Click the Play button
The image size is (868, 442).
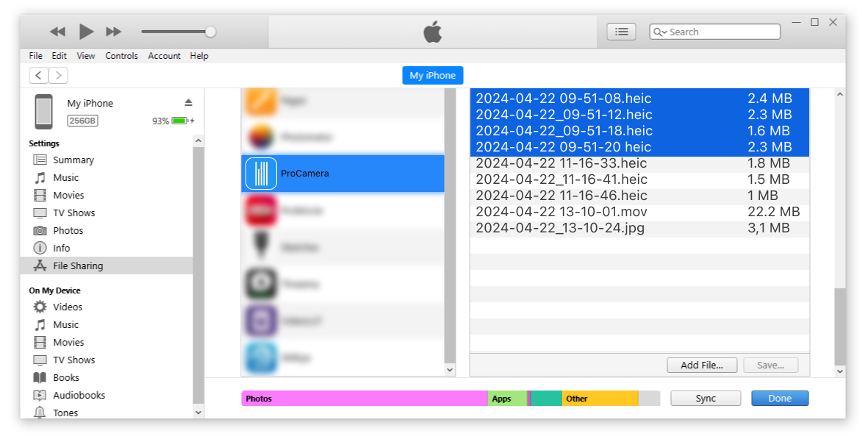pyautogui.click(x=86, y=32)
